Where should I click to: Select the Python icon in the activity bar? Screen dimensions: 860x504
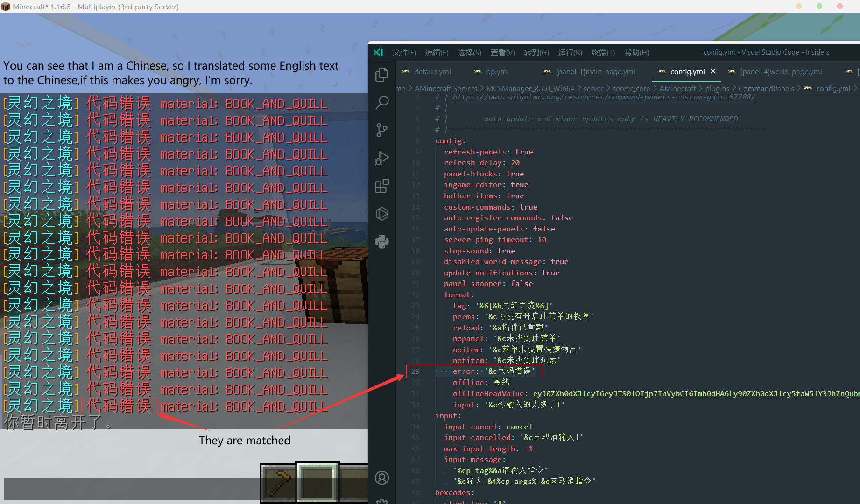pyautogui.click(x=382, y=242)
